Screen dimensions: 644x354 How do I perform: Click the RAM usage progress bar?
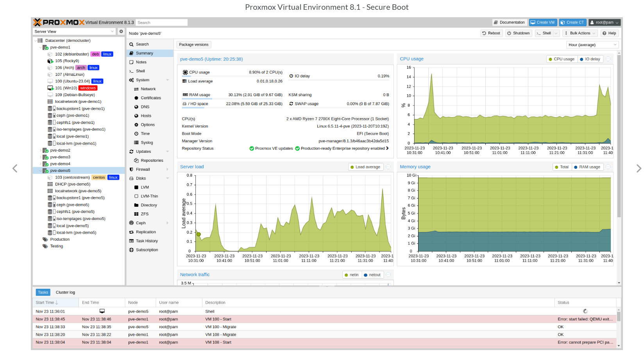(232, 99)
